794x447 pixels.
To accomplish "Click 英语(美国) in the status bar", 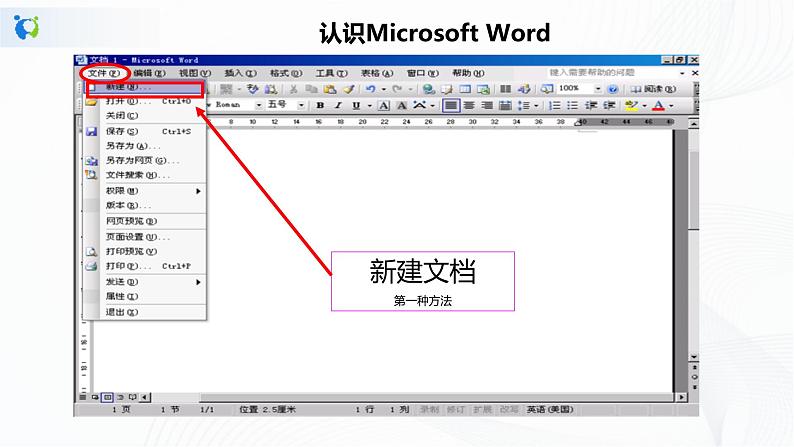I will point(550,409).
